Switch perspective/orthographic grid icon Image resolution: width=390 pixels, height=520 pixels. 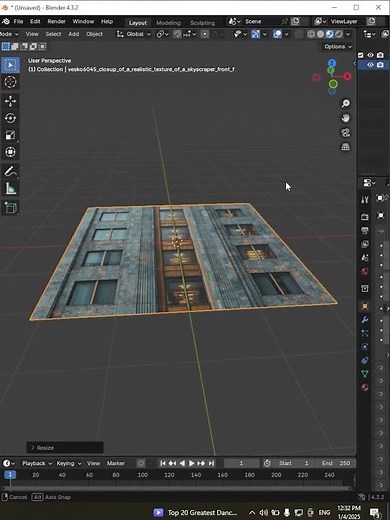[346, 147]
